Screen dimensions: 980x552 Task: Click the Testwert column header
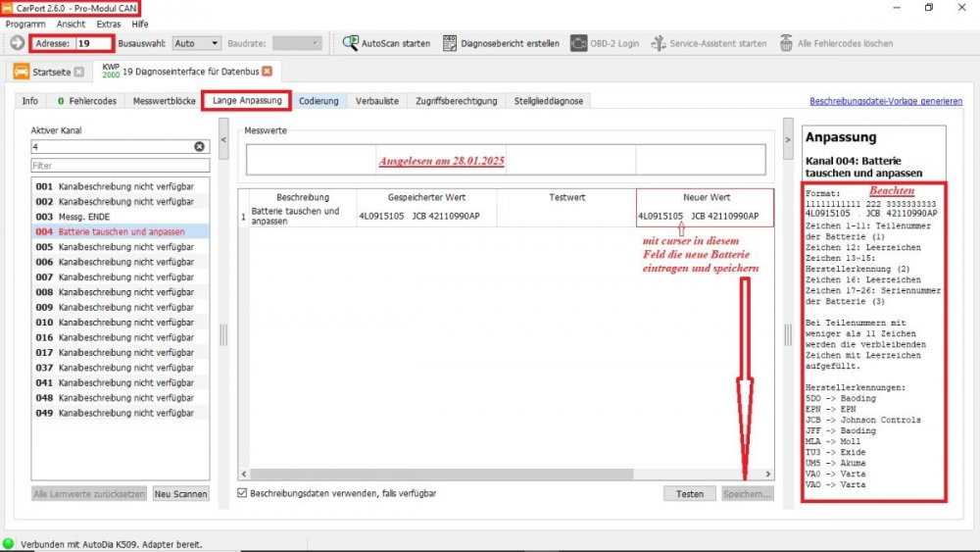coord(566,197)
